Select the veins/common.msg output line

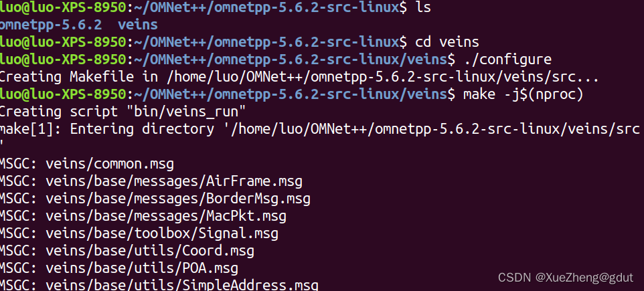(x=108, y=163)
